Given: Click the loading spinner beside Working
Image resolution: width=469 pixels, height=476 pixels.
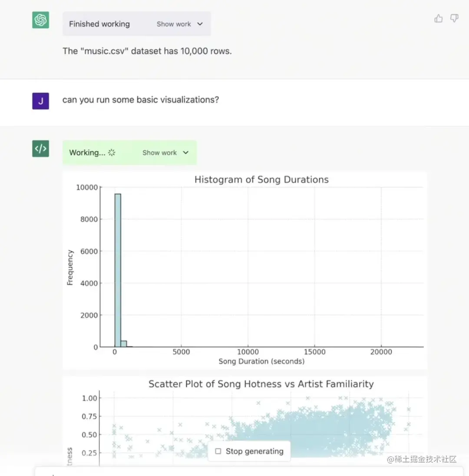Looking at the screenshot, I should 112,152.
